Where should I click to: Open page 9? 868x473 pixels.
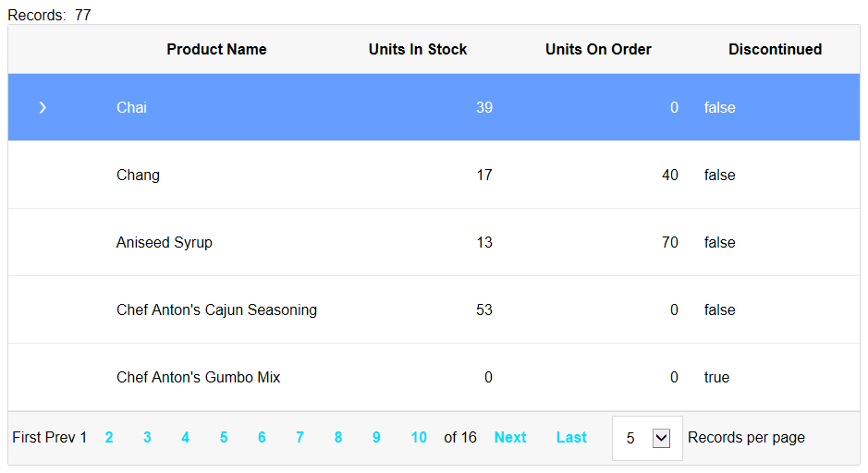[x=376, y=438]
